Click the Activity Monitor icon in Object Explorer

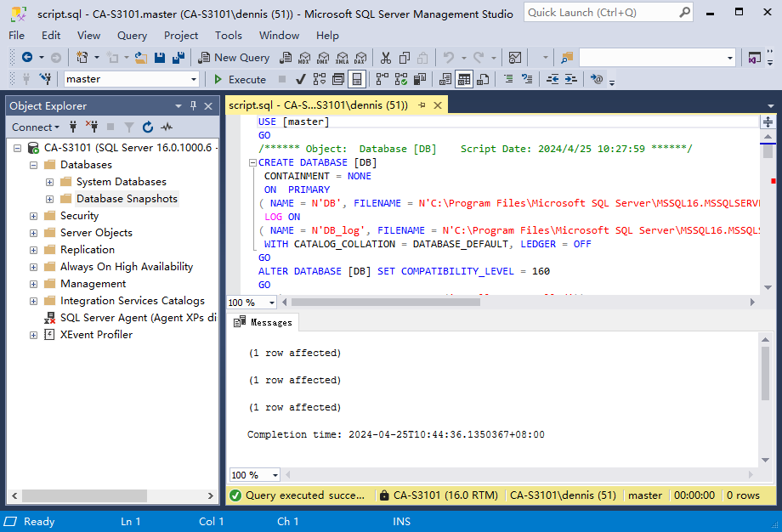167,127
